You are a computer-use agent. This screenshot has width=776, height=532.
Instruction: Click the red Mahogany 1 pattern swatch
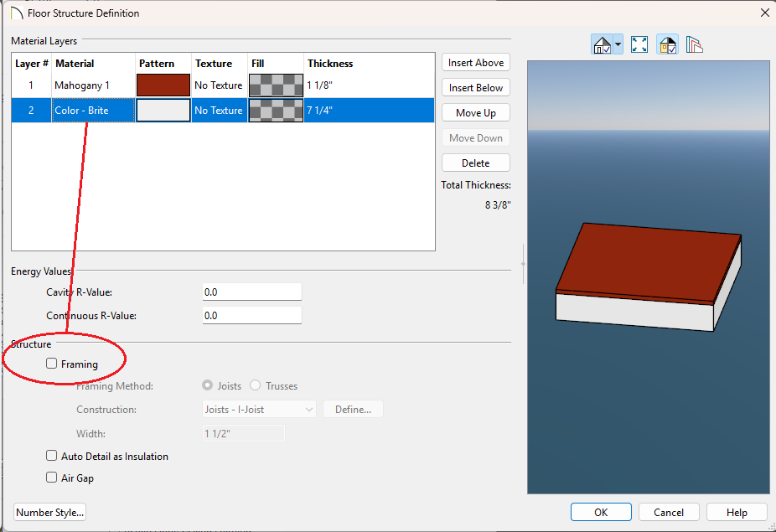pos(163,85)
